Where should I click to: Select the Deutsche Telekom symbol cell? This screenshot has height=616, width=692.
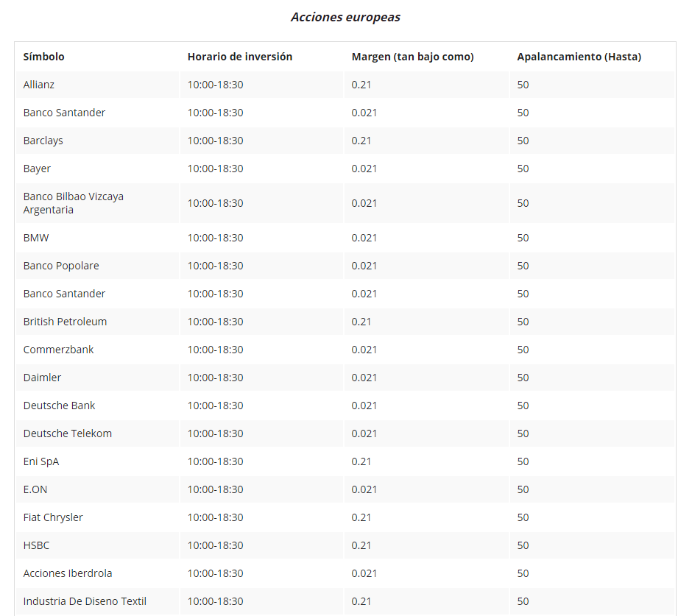click(68, 433)
